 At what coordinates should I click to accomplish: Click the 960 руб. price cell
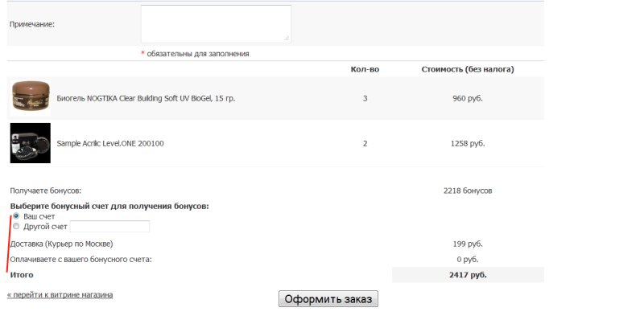pyautogui.click(x=468, y=98)
